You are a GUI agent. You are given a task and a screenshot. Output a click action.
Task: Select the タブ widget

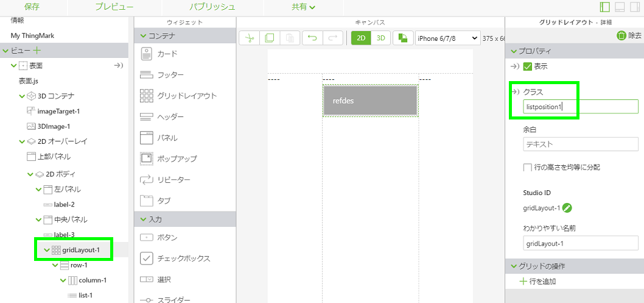pos(155,201)
